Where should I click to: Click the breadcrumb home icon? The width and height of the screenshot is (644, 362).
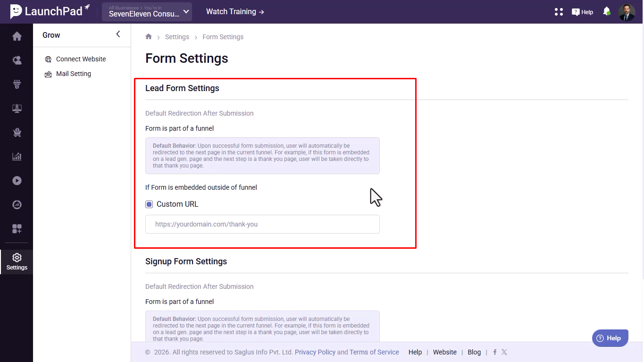149,37
